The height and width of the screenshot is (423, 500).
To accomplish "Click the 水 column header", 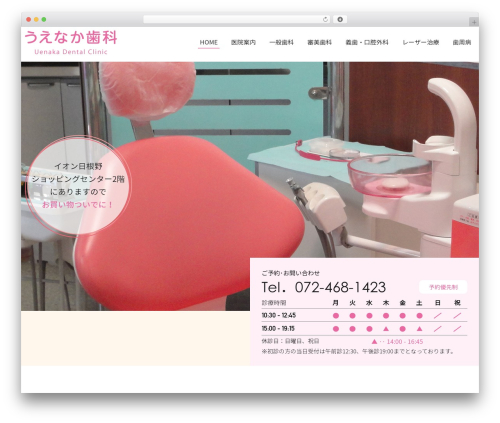I will 369,303.
